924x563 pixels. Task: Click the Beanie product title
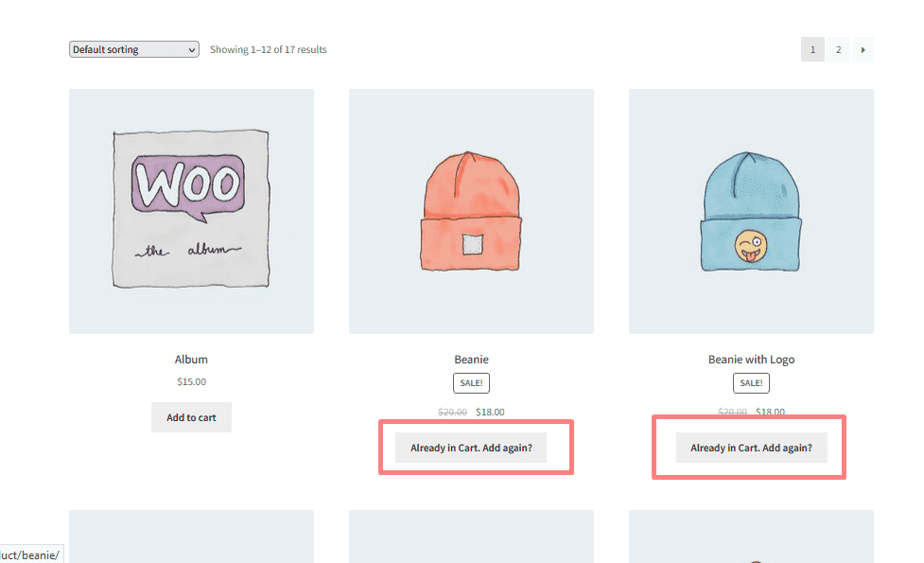coord(471,360)
